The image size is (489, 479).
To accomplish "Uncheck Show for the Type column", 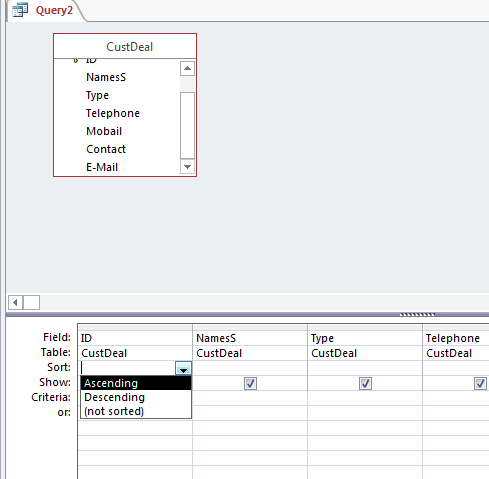I will point(365,383).
